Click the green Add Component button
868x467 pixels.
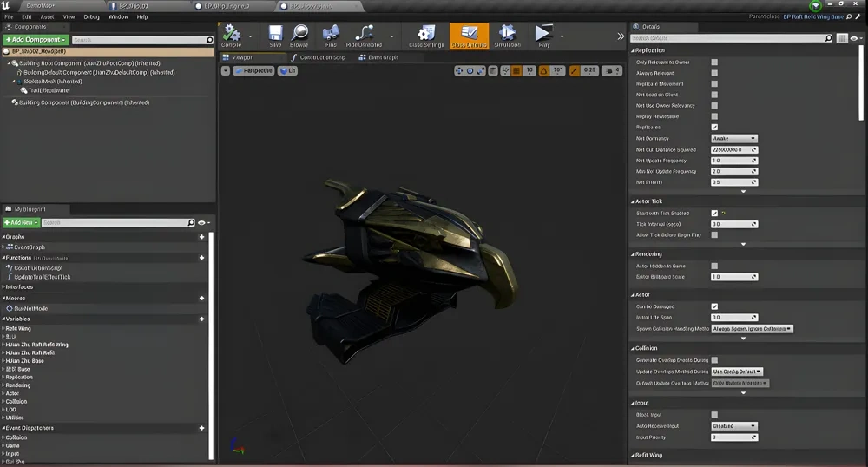coord(35,40)
